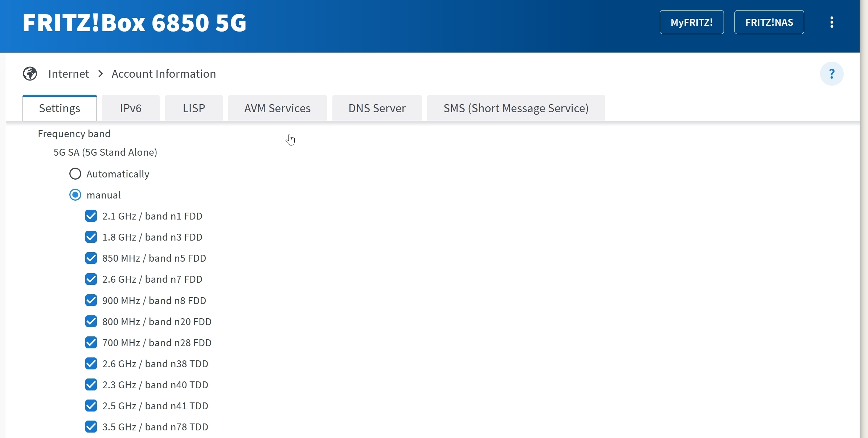
Task: Open the AVM Services tab
Action: tap(278, 108)
